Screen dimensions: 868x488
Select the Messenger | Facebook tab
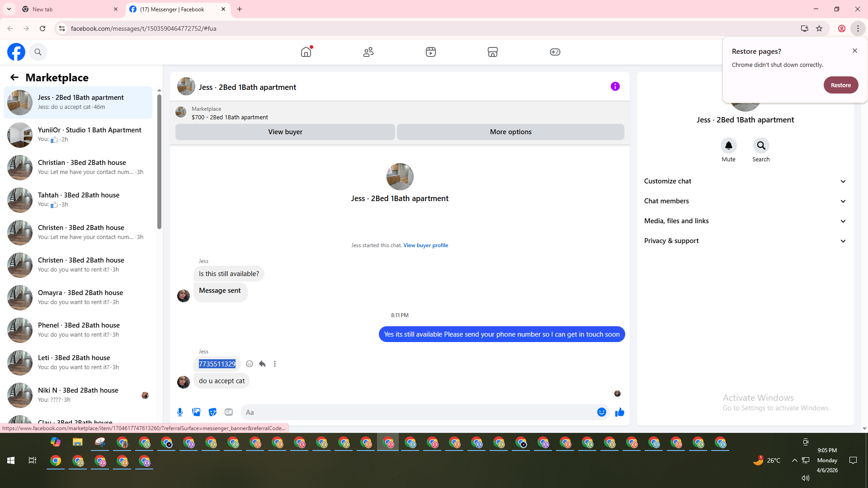click(x=178, y=9)
